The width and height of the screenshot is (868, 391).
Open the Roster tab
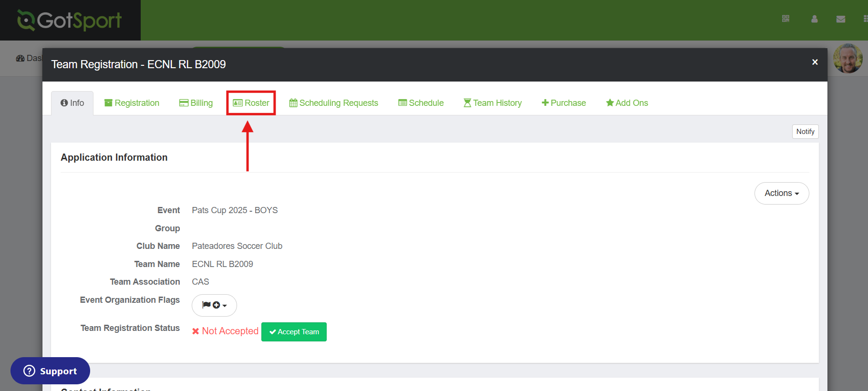[251, 103]
